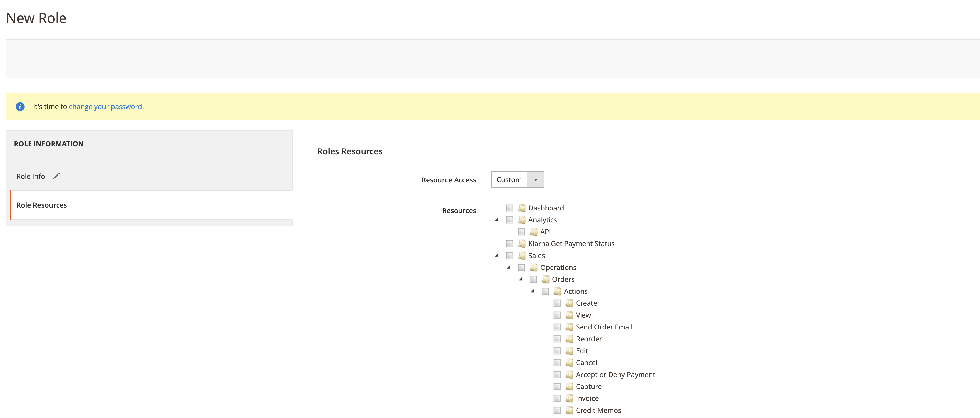Enable the Create order action checkbox

[557, 303]
